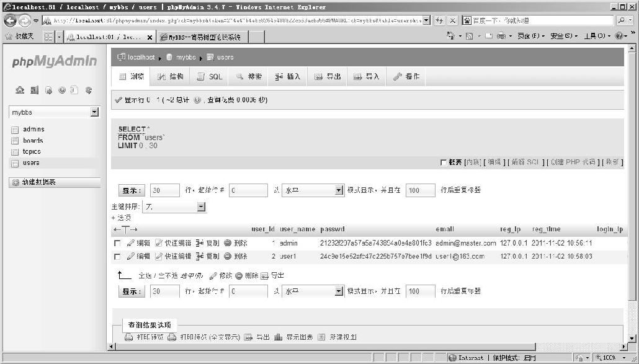Click the vertical scrollbar down arrow
Screen dimensions: 639x364
tap(632, 338)
